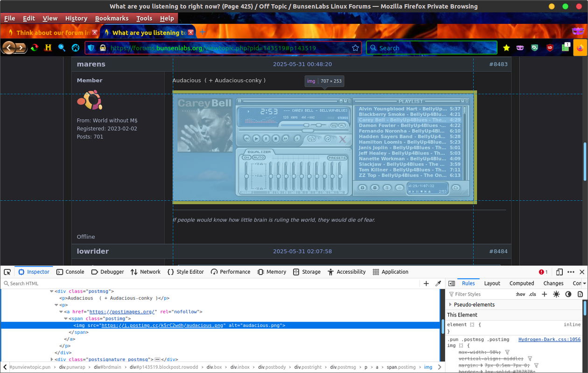The width and height of the screenshot is (588, 373).
Task: Open the sidebar tabs overflow dropdown arrow
Action: 585,283
